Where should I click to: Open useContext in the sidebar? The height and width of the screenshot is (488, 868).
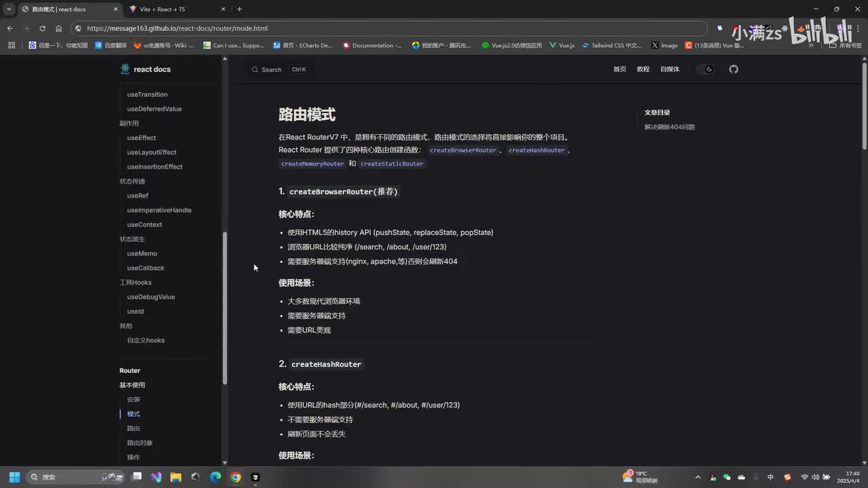(x=144, y=224)
